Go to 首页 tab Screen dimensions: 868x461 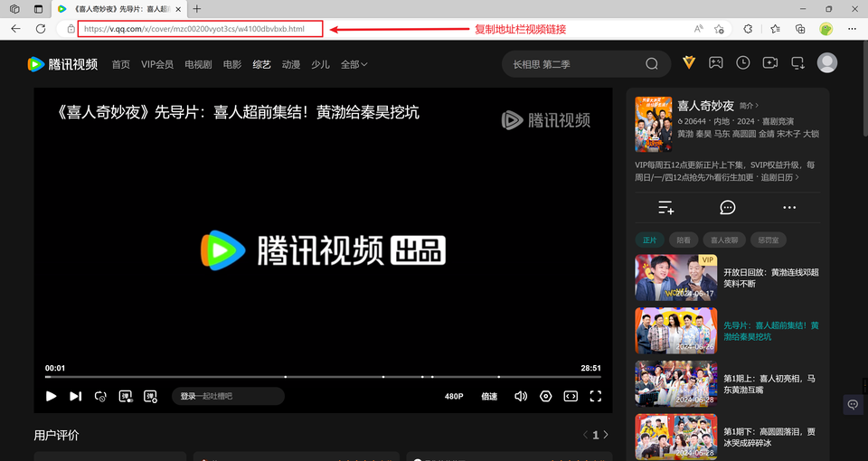point(120,64)
